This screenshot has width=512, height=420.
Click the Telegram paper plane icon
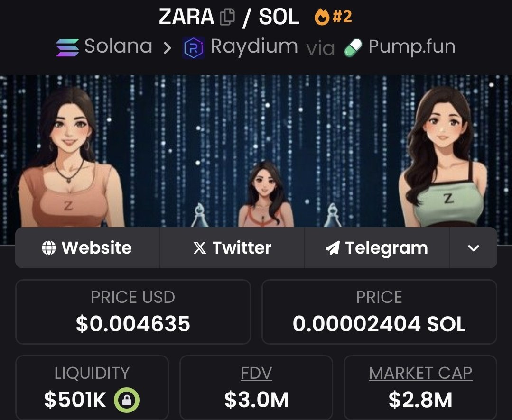pyautogui.click(x=333, y=248)
